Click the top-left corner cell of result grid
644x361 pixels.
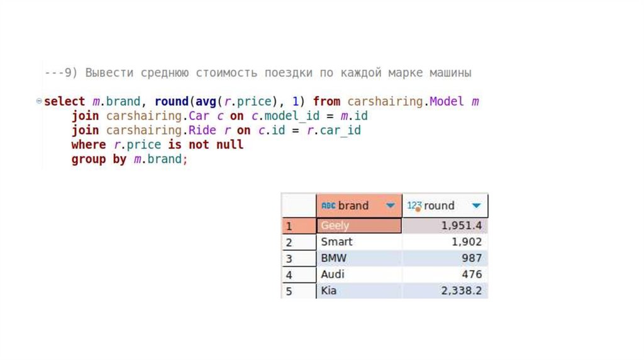pos(299,206)
